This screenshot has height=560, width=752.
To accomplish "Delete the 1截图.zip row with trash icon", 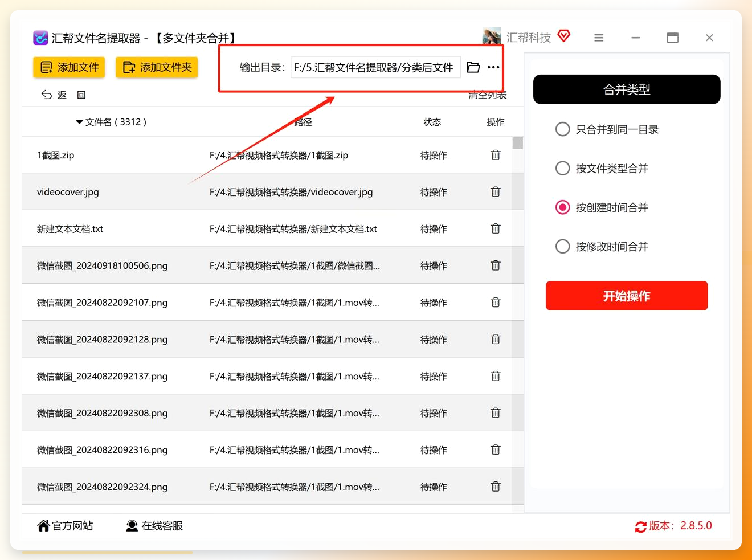I will 496,155.
